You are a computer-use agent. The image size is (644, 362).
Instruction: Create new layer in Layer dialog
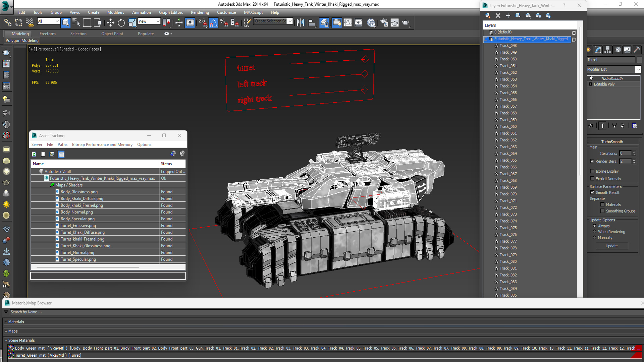tap(488, 15)
